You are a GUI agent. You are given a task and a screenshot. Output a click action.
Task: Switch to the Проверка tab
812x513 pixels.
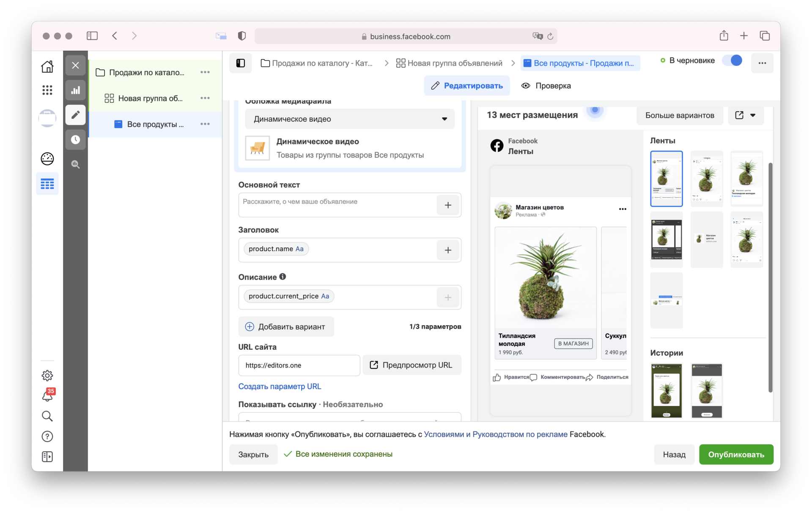[546, 86]
